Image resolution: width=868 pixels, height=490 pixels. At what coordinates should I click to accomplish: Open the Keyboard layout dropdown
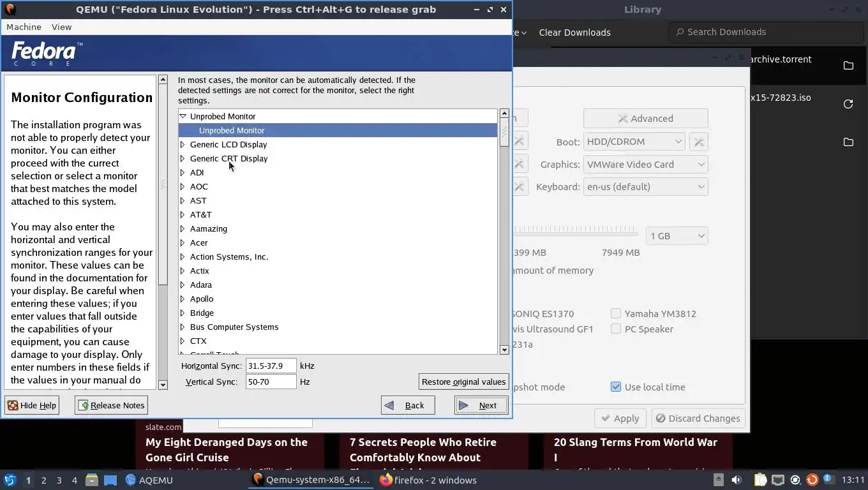(645, 186)
